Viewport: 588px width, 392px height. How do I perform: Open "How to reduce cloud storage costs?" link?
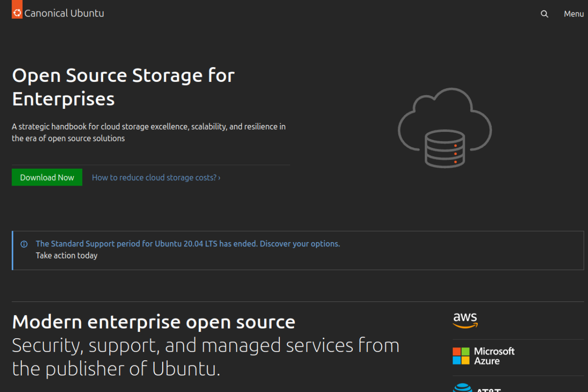click(154, 177)
